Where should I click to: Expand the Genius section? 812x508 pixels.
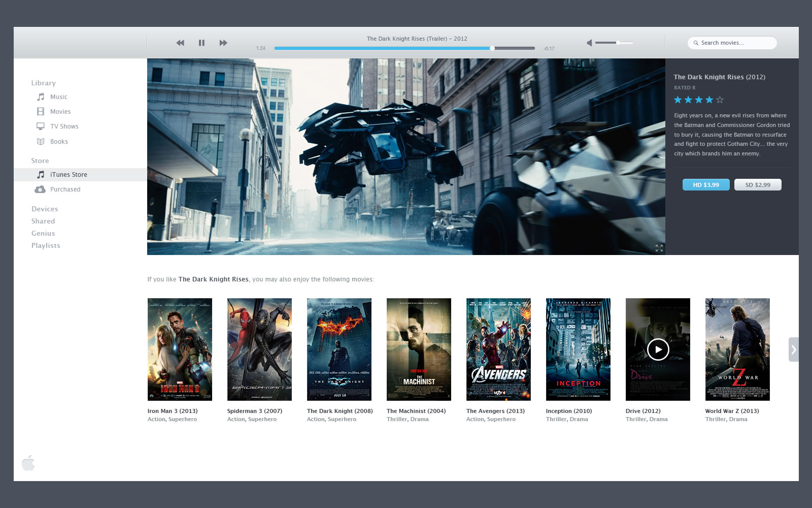click(43, 233)
